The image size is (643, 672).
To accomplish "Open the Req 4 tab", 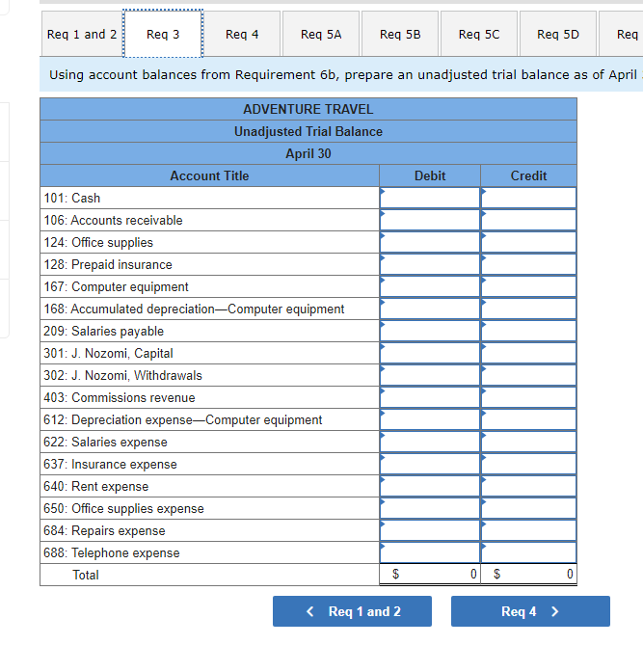I will point(242,34).
